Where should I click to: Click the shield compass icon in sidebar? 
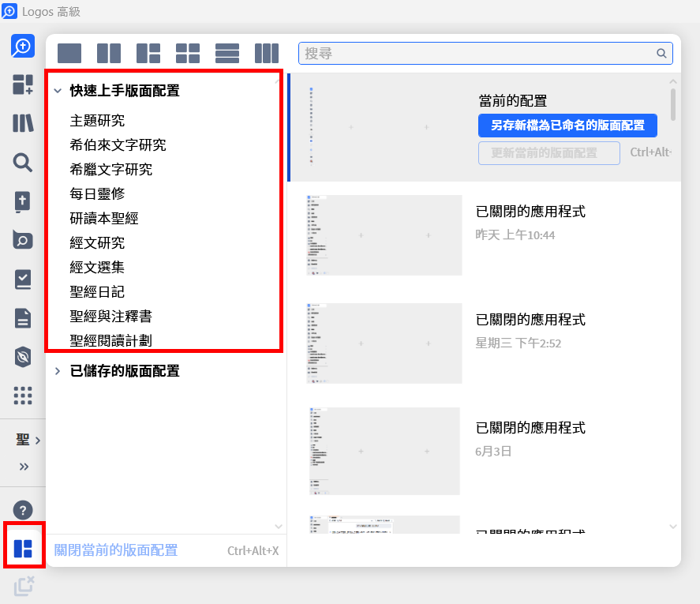pos(23,357)
